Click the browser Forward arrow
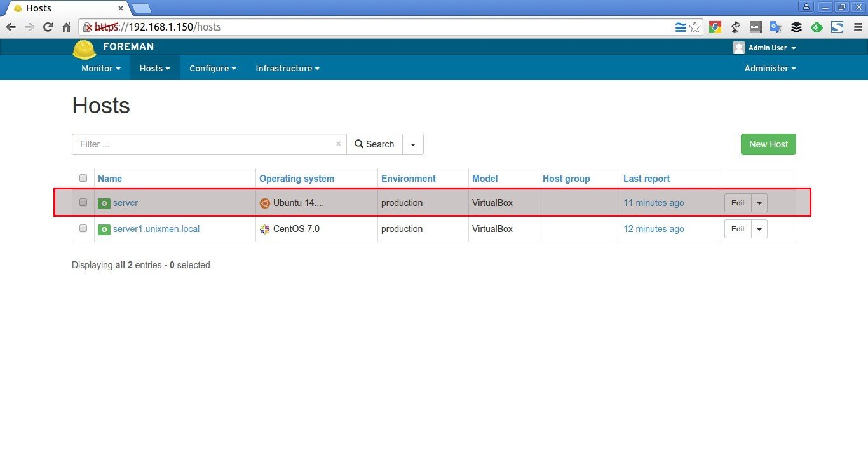 [29, 27]
